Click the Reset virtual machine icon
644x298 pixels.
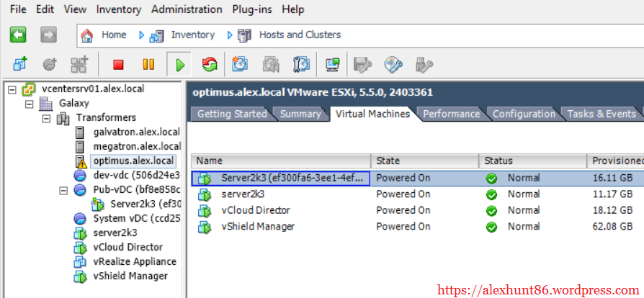(210, 65)
